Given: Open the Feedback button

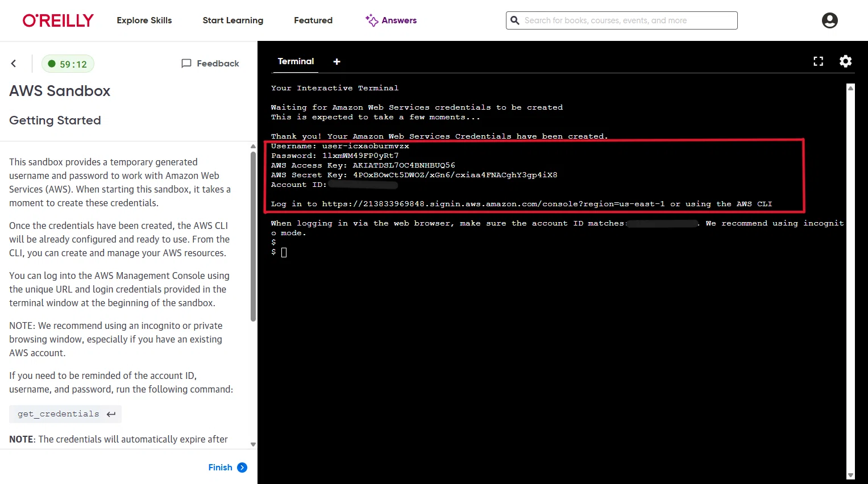Looking at the screenshot, I should click(x=210, y=64).
